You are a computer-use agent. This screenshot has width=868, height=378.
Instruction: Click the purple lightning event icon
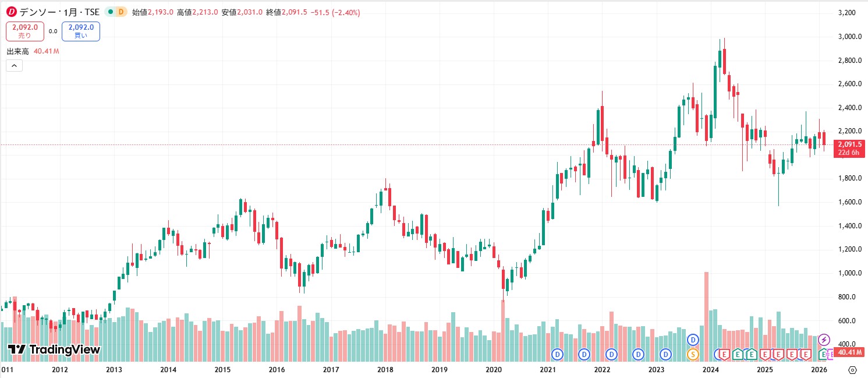824,340
